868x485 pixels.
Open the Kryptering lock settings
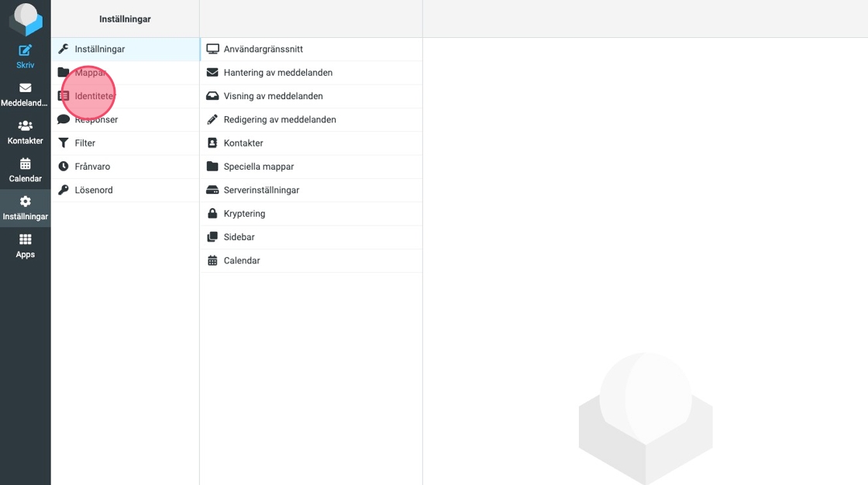click(x=244, y=214)
